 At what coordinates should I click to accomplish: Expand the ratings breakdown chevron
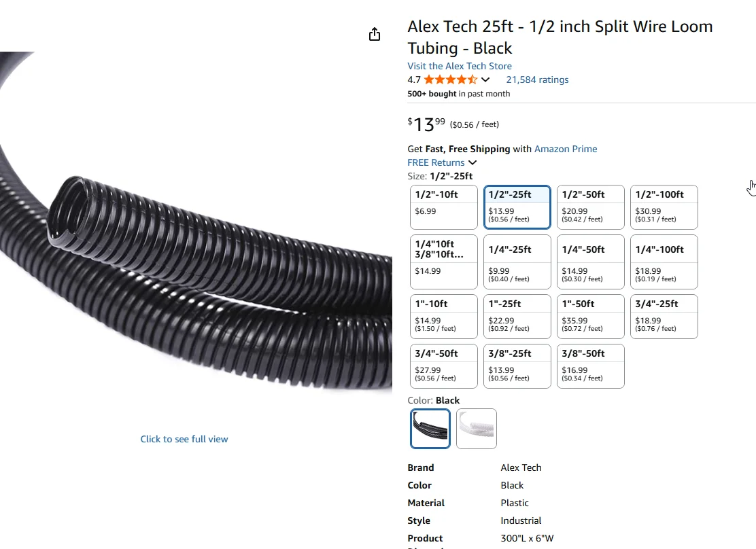[x=485, y=80]
